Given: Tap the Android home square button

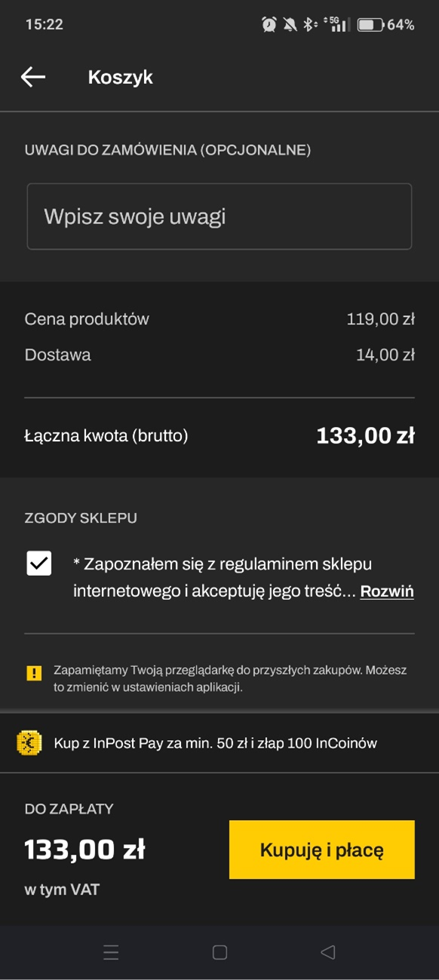Looking at the screenshot, I should point(219,953).
